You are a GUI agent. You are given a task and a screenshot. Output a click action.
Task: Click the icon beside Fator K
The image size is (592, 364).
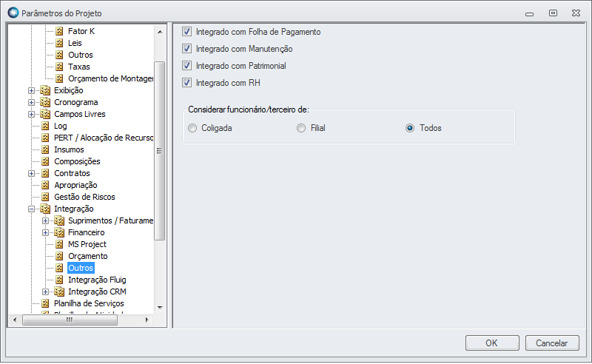pos(60,31)
